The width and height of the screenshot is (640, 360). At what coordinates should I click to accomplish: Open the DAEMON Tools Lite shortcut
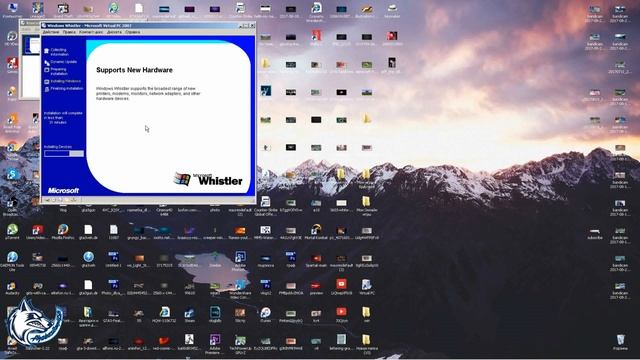pyautogui.click(x=12, y=261)
